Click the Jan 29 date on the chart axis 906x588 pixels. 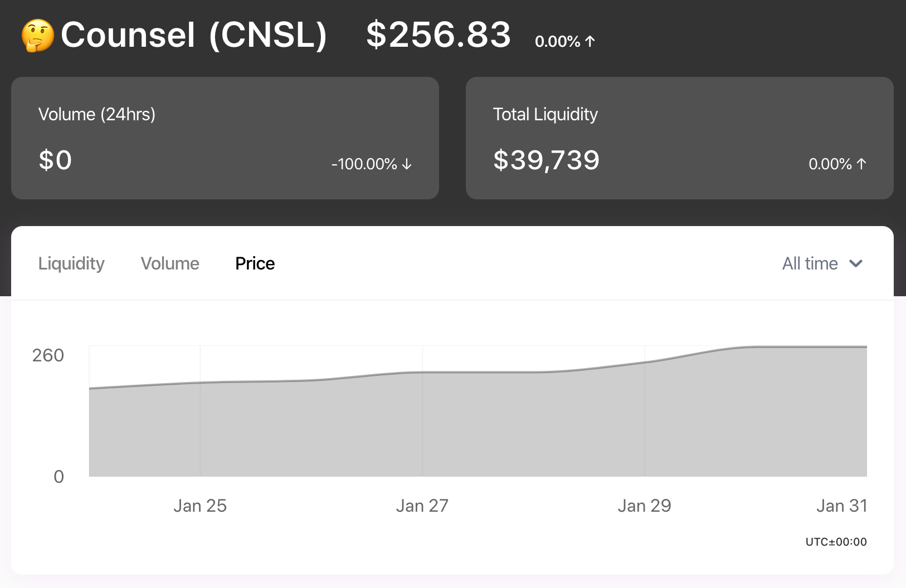645,506
